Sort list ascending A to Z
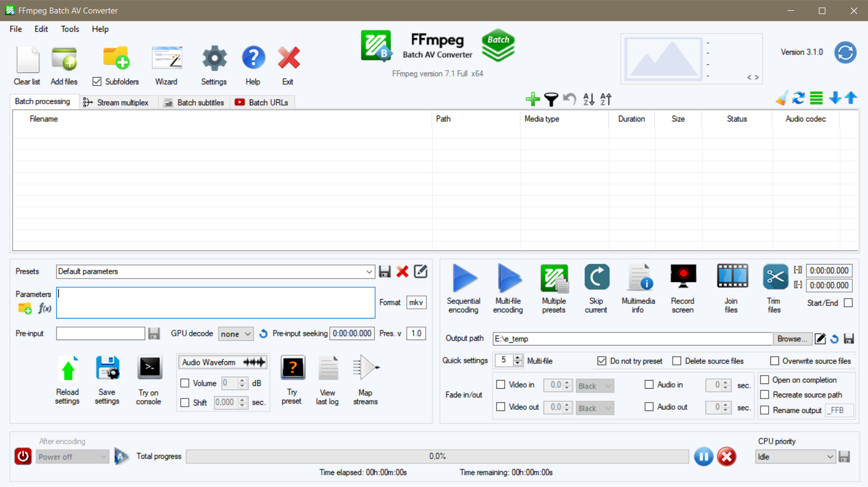Image resolution: width=868 pixels, height=487 pixels. point(589,99)
